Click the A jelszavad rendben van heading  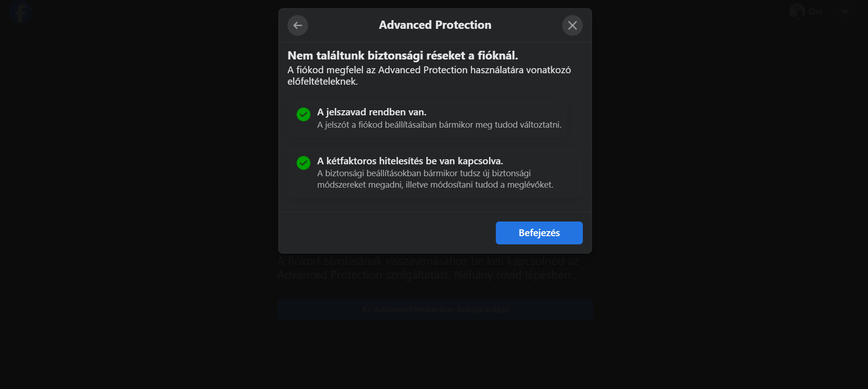(371, 112)
